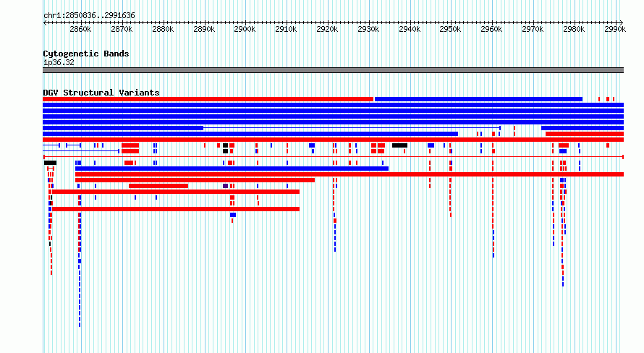Click the black variant block at the track's left edge
This screenshot has height=353, width=644.
tap(50, 163)
